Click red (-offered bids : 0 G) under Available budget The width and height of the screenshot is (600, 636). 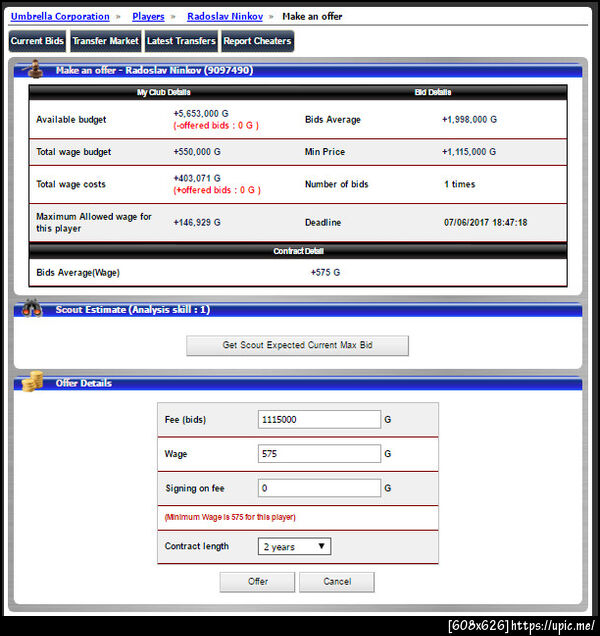pyautogui.click(x=216, y=125)
